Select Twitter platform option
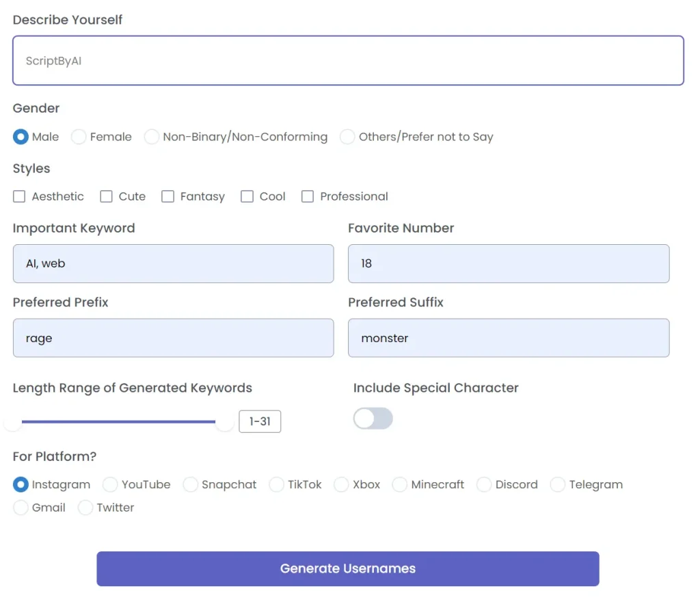 [86, 508]
